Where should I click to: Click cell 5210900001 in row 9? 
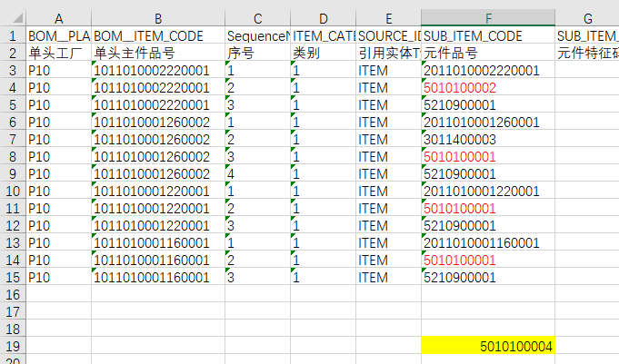pyautogui.click(x=488, y=174)
